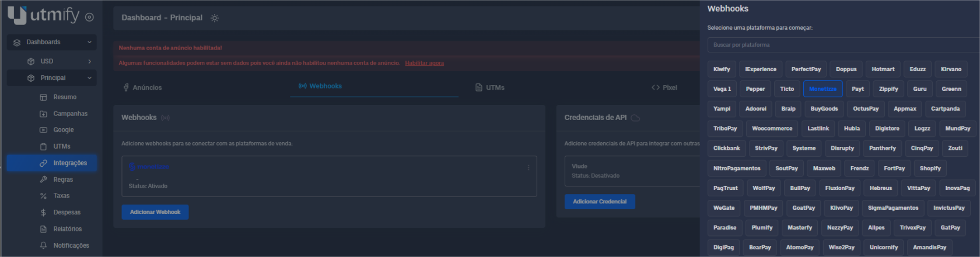Select the DigiPag platform
Screen dimensions: 980x257
[x=723, y=248]
